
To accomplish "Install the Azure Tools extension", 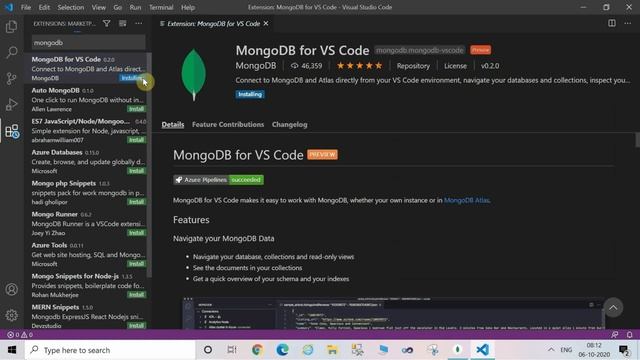I will point(136,264).
